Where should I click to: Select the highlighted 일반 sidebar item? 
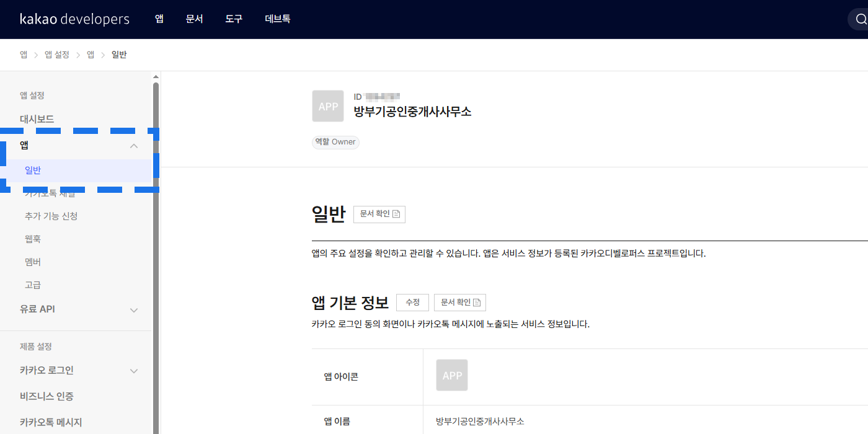[x=76, y=170]
